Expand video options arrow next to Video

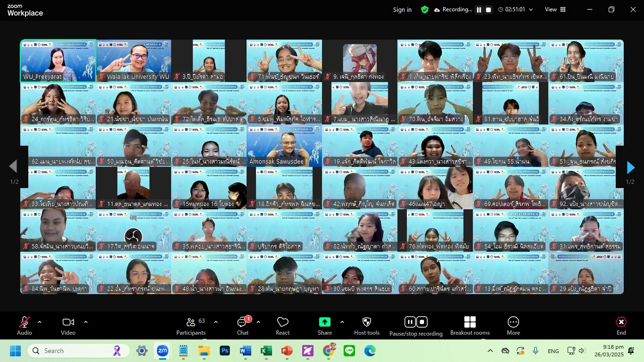coord(86,322)
